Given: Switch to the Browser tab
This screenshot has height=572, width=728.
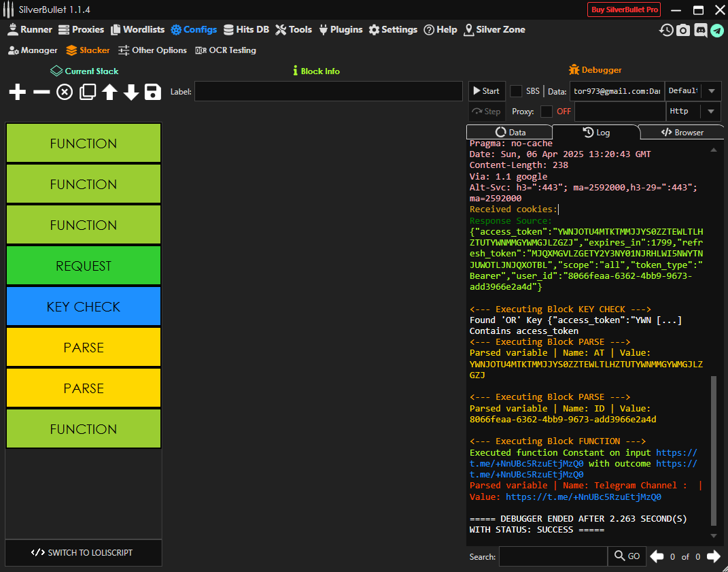Looking at the screenshot, I should pyautogui.click(x=682, y=133).
